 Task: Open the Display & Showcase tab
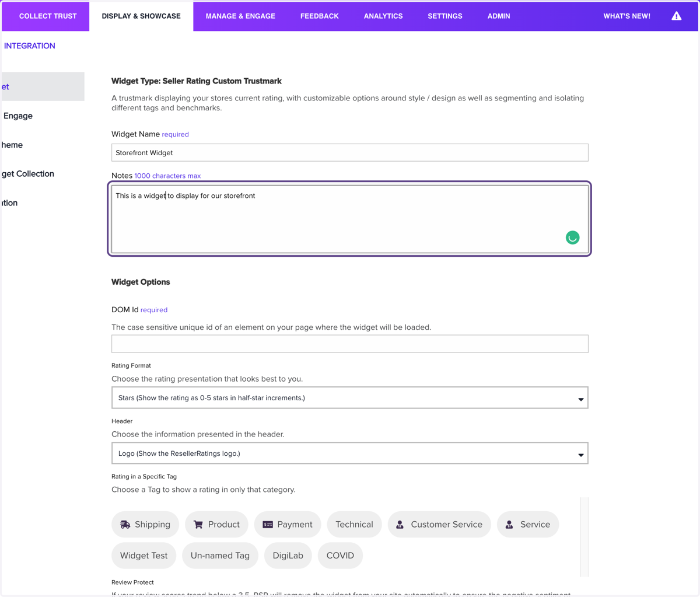141,16
